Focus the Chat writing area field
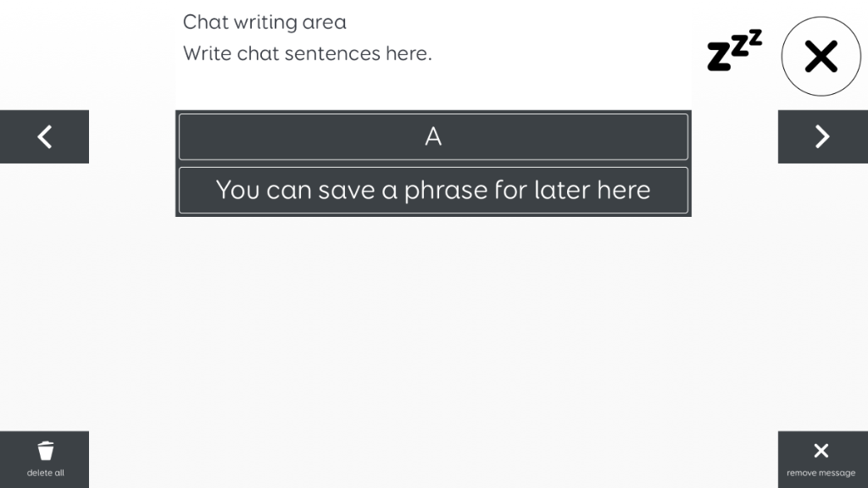This screenshot has width=868, height=488. coord(433,55)
